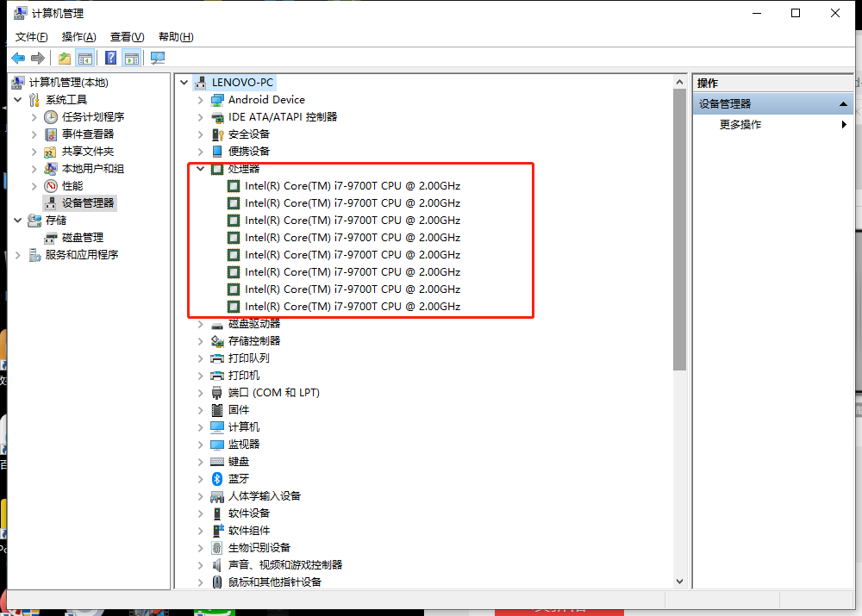Screen dimensions: 862x616
Task: Click the 磁盘管理 disk icon
Action: point(51,238)
